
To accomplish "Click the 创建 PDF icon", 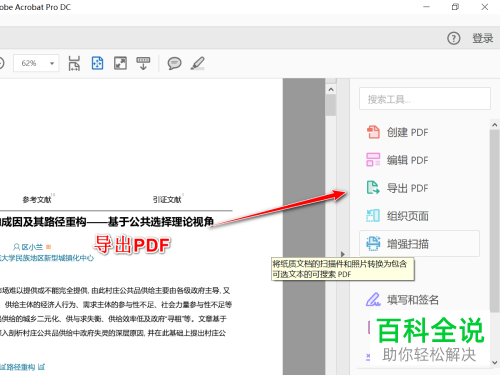I will [373, 132].
